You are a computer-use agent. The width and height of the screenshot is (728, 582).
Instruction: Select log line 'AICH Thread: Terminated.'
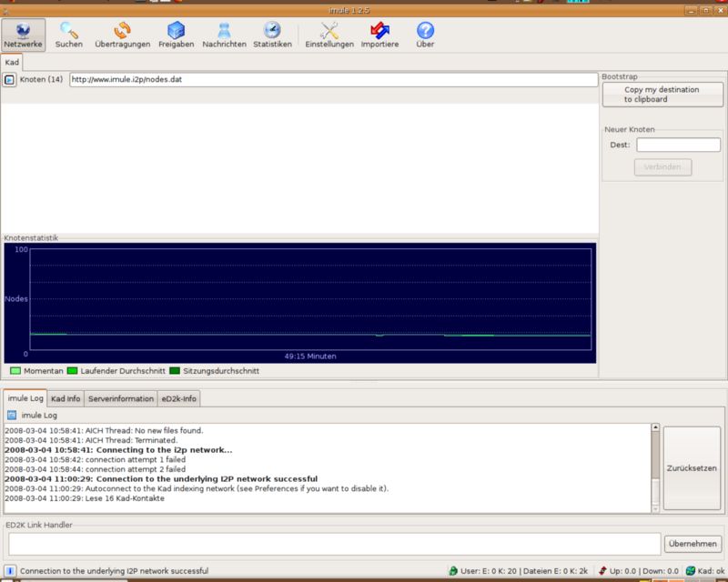(x=91, y=440)
